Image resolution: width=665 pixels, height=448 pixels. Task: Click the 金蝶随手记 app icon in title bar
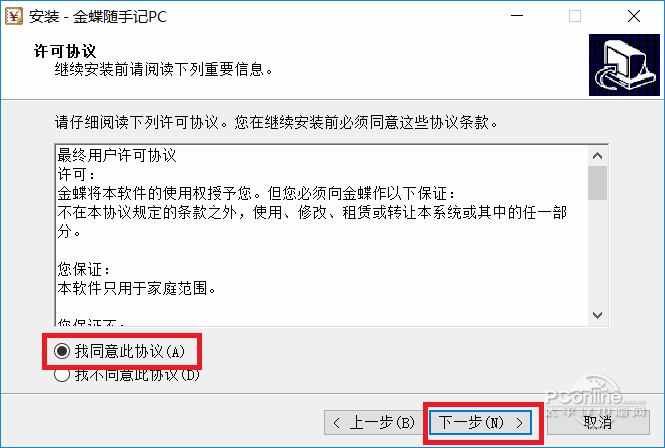tap(13, 17)
